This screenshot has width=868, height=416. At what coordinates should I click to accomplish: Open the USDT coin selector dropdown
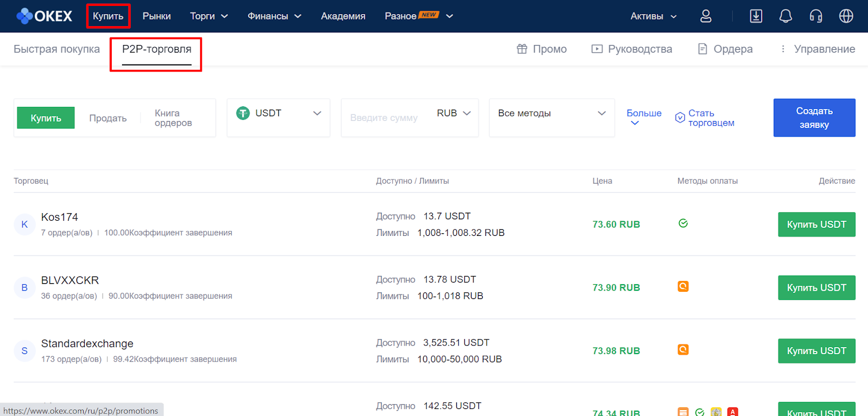278,118
